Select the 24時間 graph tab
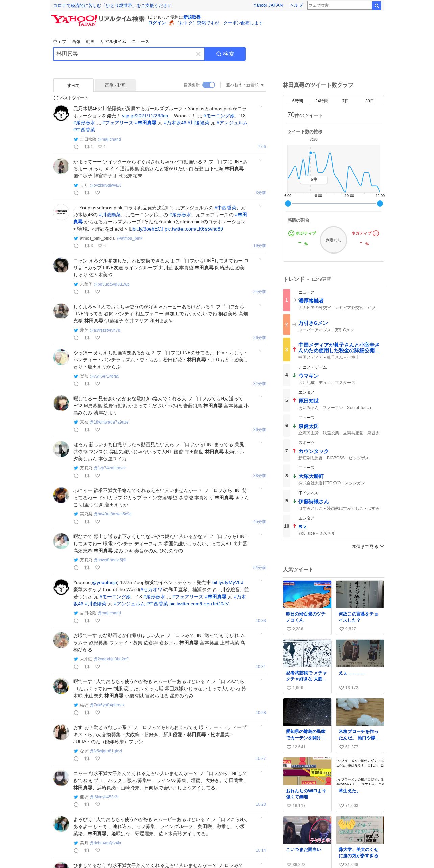The width and height of the screenshot is (434, 868). coord(322,101)
